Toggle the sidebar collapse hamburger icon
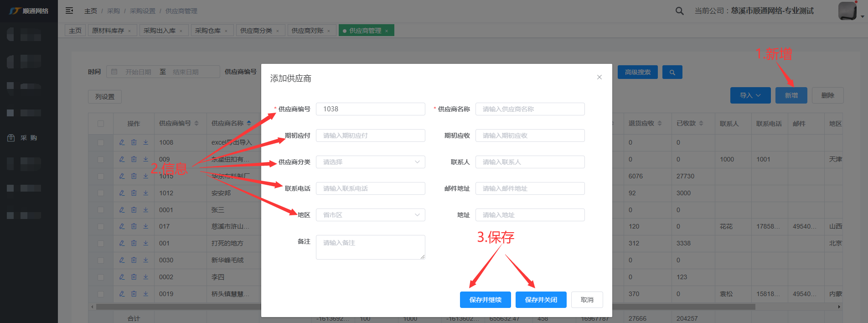 69,10
